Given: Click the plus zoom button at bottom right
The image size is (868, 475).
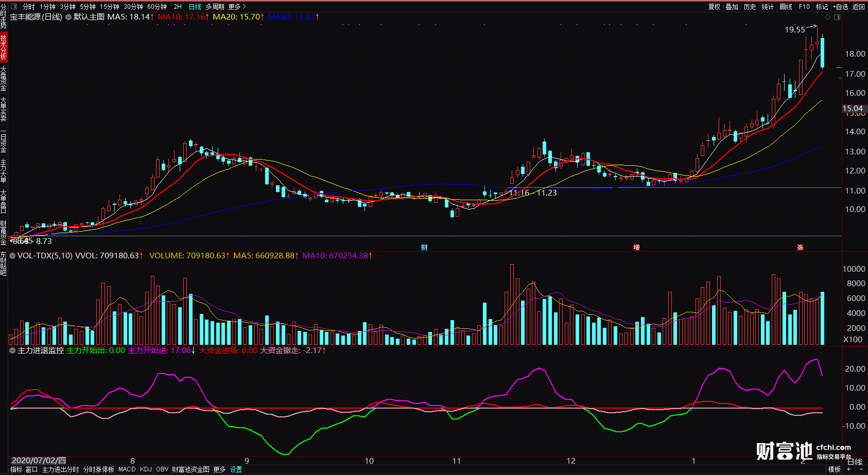Looking at the screenshot, I should [848, 469].
